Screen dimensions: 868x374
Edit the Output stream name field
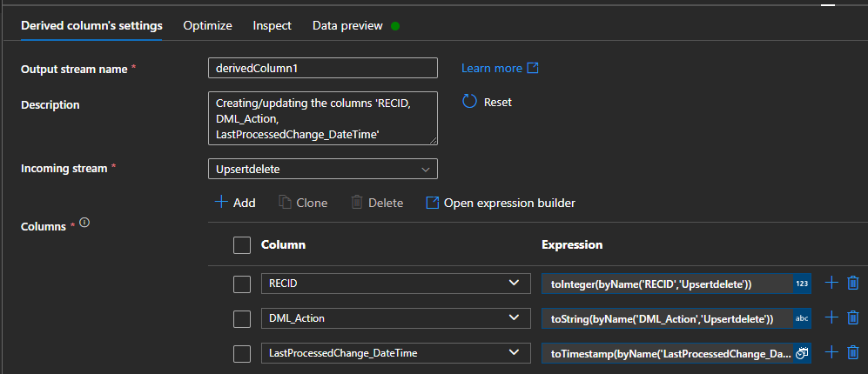point(323,68)
